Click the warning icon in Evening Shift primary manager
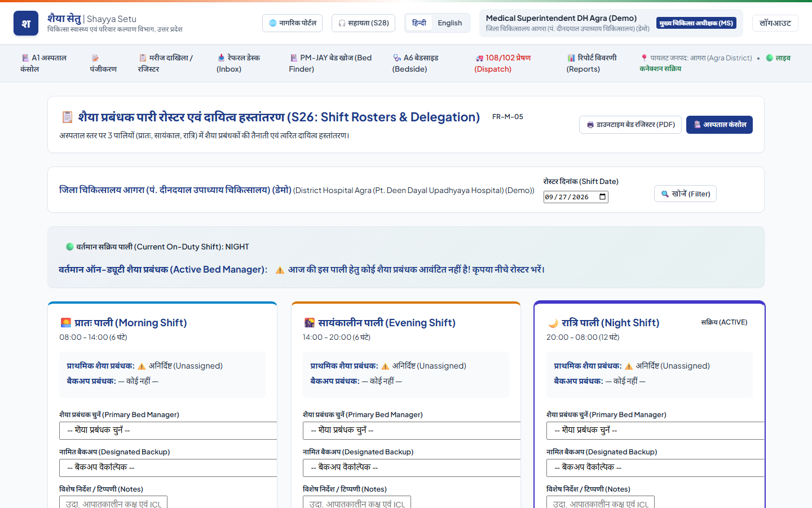 (385, 366)
